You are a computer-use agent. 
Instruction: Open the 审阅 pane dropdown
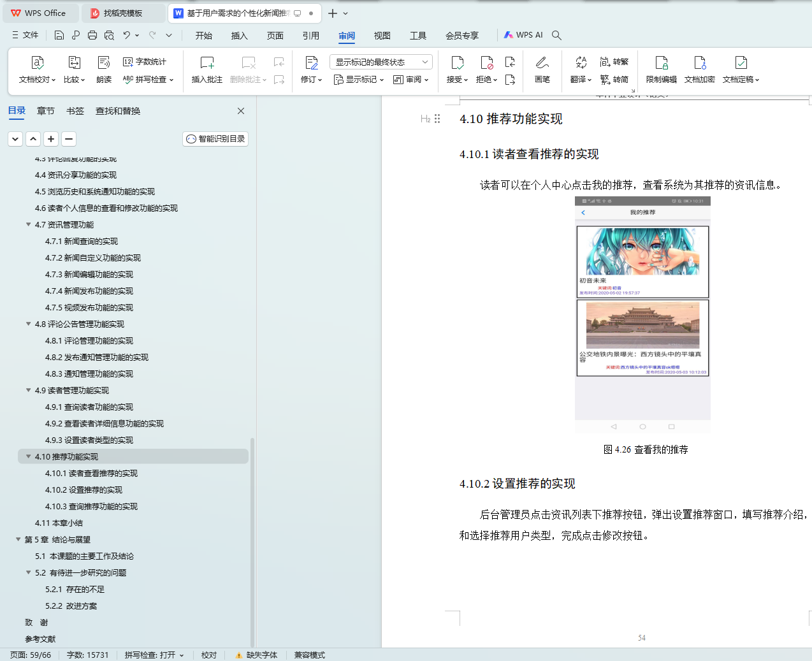coord(411,80)
